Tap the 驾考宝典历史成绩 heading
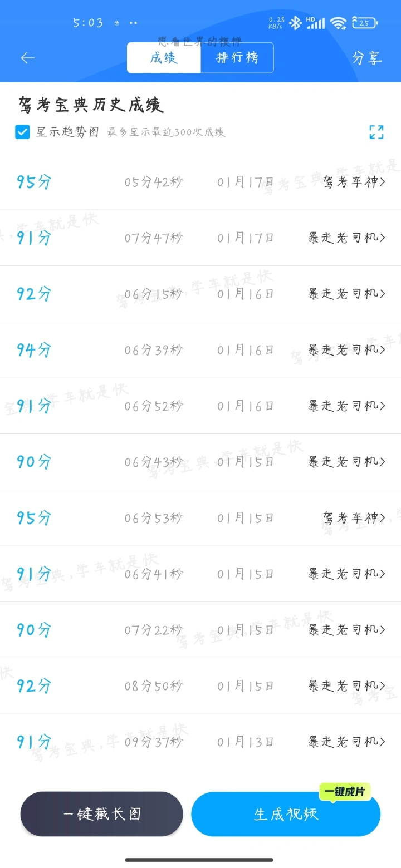Screen dimensions: 401x868 point(91,105)
